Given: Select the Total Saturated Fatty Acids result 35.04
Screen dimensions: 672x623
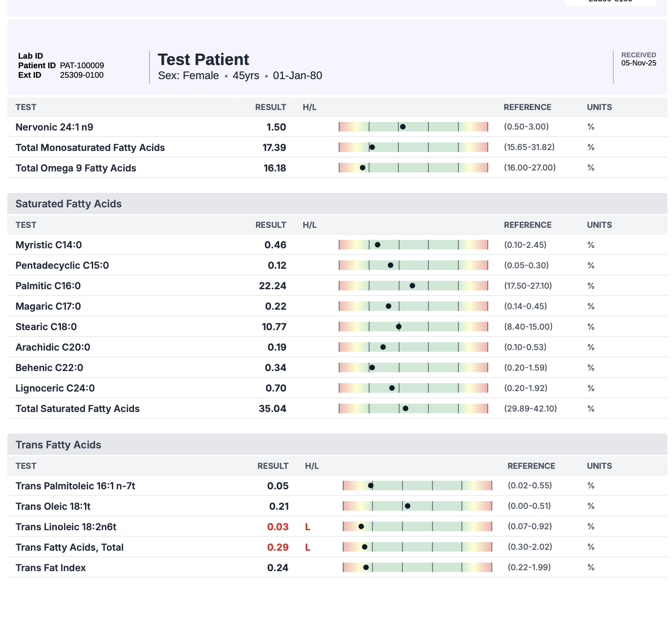Looking at the screenshot, I should click(272, 408).
